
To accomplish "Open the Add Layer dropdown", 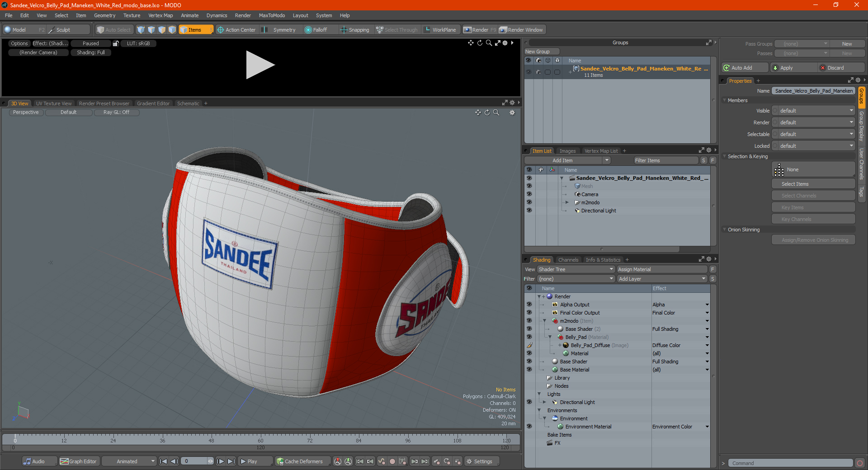I will click(x=662, y=279).
